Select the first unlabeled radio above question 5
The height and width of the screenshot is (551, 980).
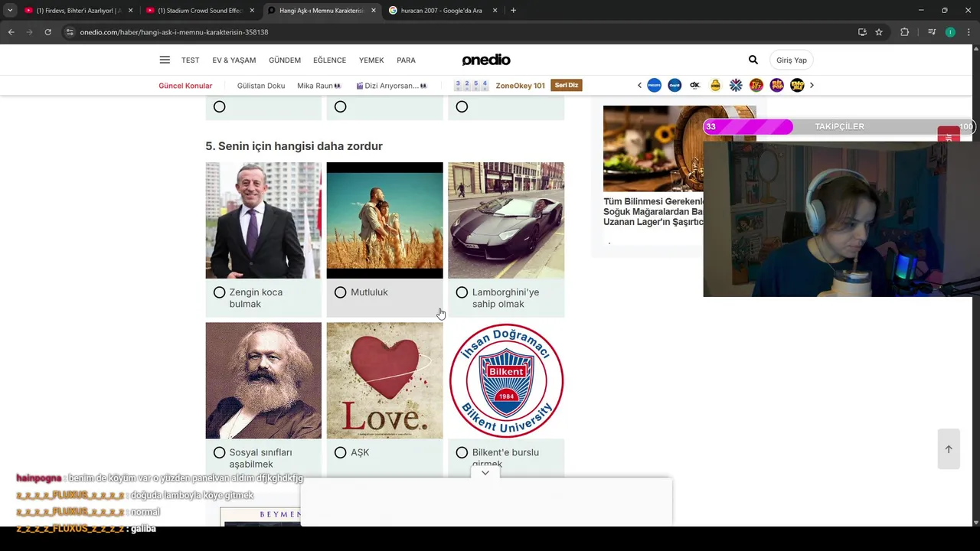(x=220, y=107)
